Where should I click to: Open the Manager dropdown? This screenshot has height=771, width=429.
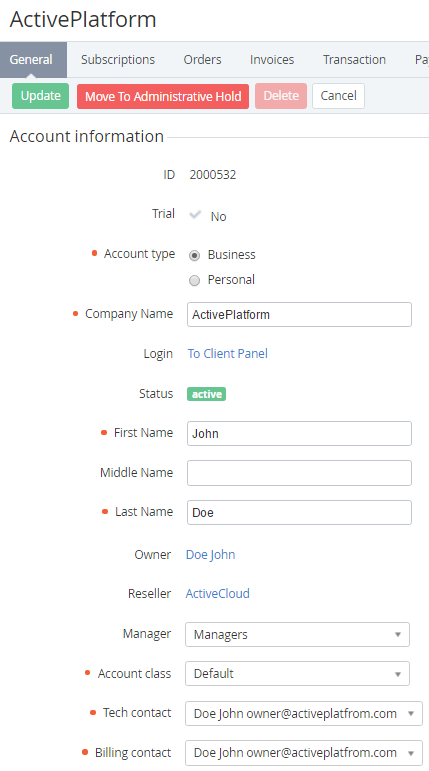click(297, 634)
